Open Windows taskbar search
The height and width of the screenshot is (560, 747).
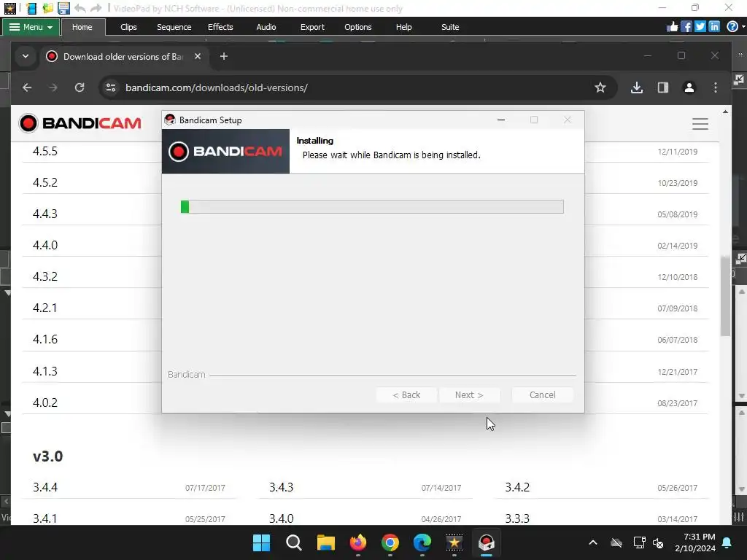coord(293,542)
